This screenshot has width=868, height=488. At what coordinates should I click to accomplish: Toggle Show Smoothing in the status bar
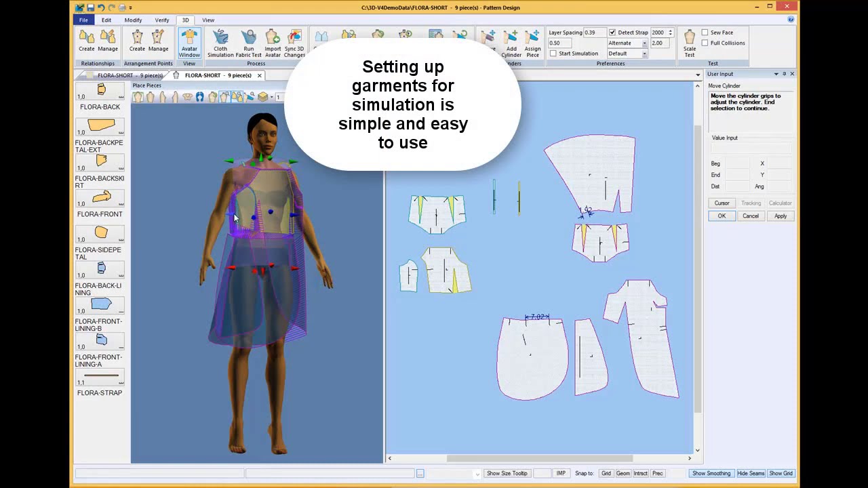711,474
